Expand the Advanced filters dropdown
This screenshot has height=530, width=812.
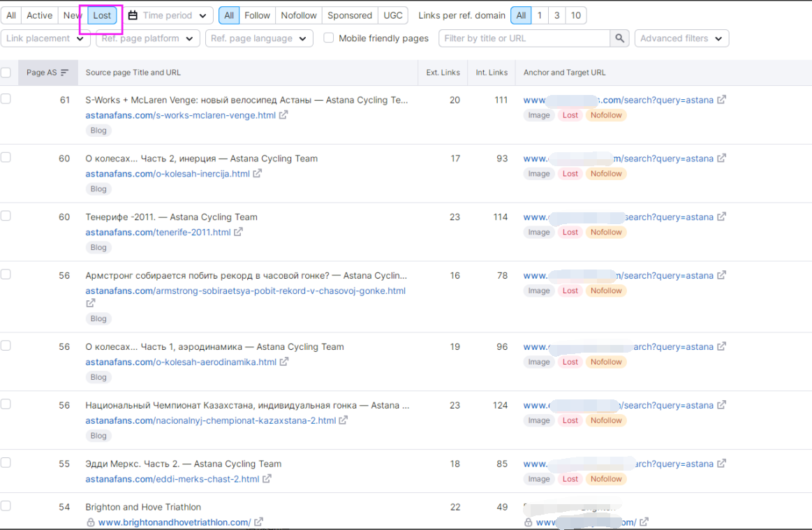[x=681, y=38]
